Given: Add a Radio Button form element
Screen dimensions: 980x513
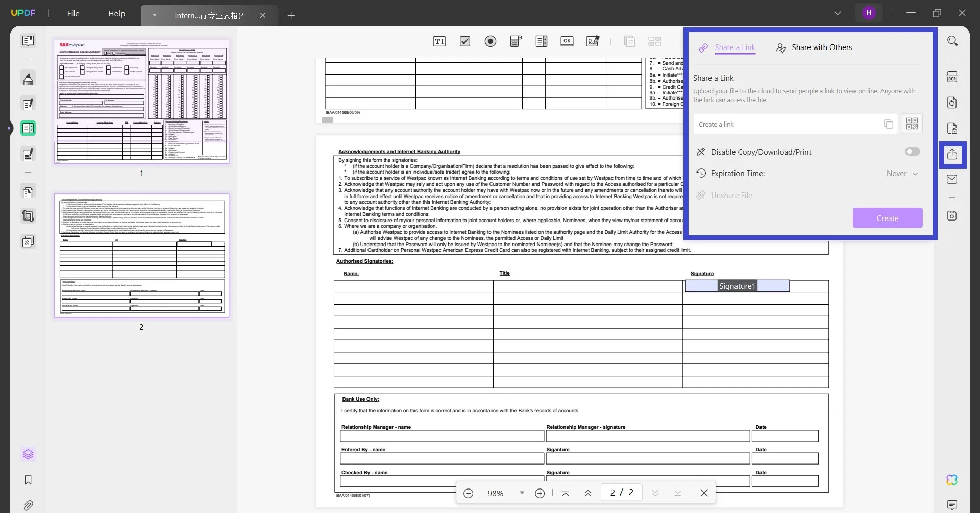Looking at the screenshot, I should pos(491,41).
